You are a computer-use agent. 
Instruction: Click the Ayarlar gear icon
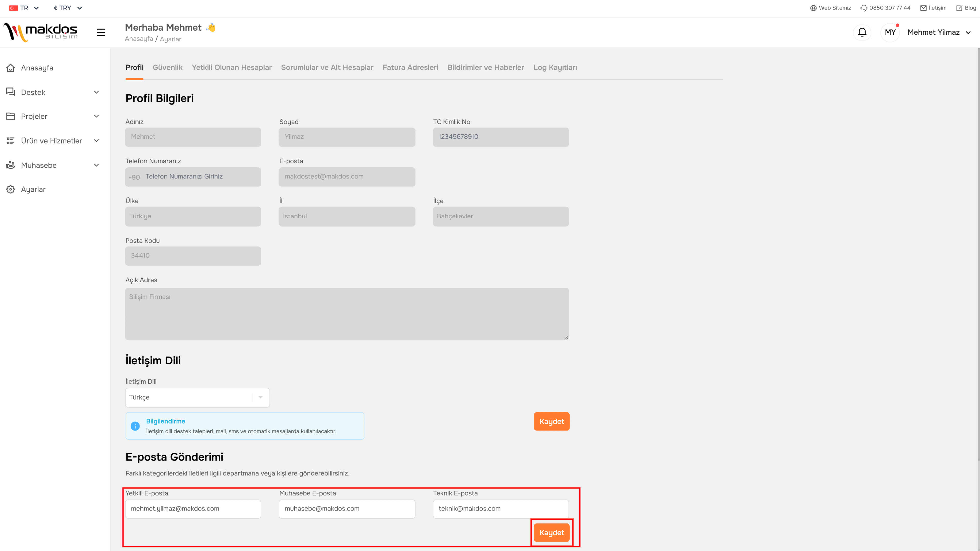pos(11,189)
